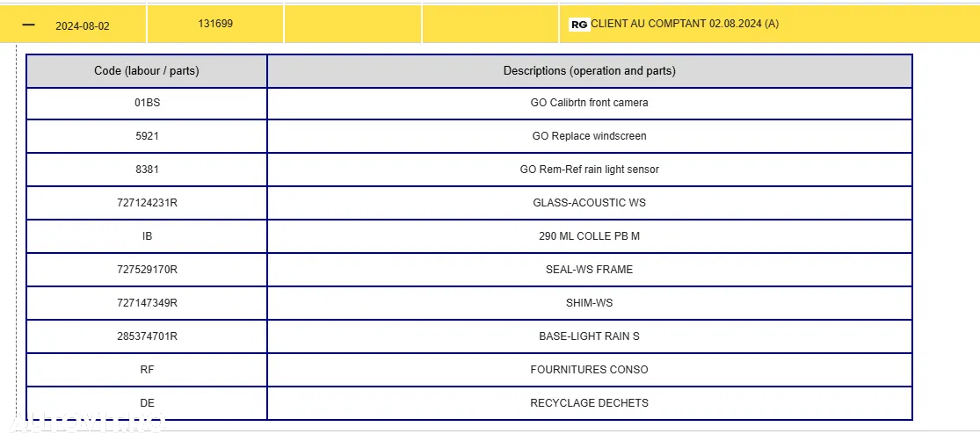Click the Descriptions (operation and parts) header
The height and width of the screenshot is (441, 980).
(590, 71)
